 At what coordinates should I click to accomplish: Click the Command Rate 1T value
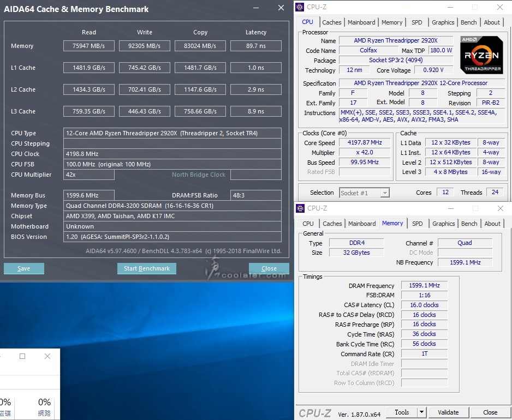click(x=424, y=353)
